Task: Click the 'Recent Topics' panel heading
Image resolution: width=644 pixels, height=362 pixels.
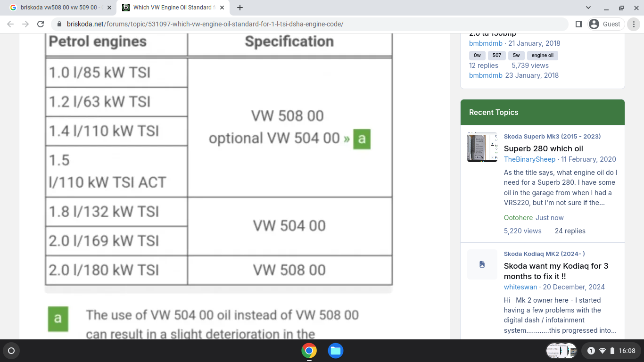Action: (494, 112)
